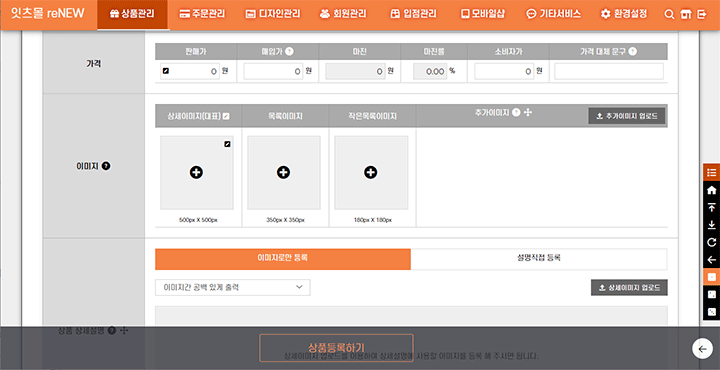
Task: Click help icon next to 상품 상세설명
Action: point(112,331)
